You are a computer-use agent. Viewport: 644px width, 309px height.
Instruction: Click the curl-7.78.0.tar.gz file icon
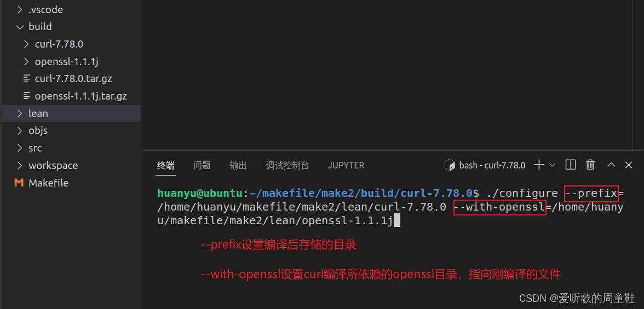pos(27,78)
